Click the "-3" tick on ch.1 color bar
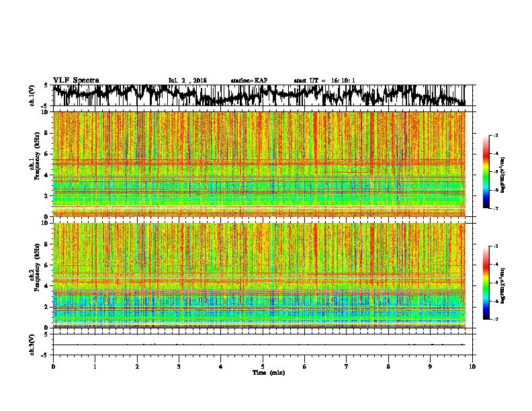Viewport: 532px width, 411px height. coord(495,135)
